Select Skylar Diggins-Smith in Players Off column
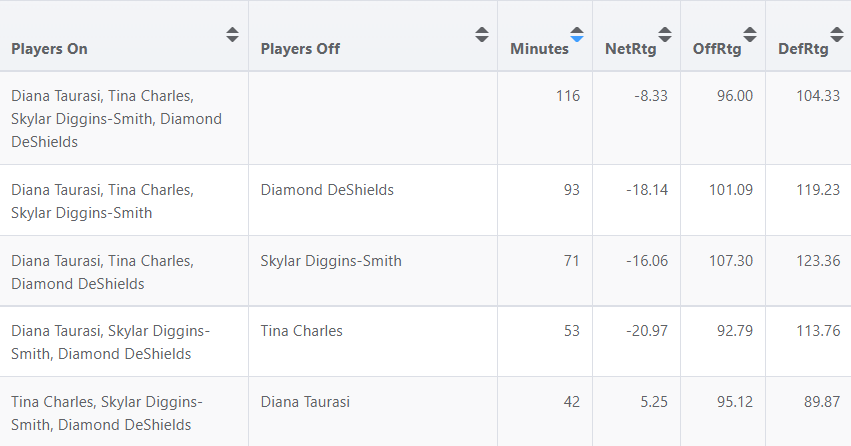851x446 pixels. pos(331,261)
